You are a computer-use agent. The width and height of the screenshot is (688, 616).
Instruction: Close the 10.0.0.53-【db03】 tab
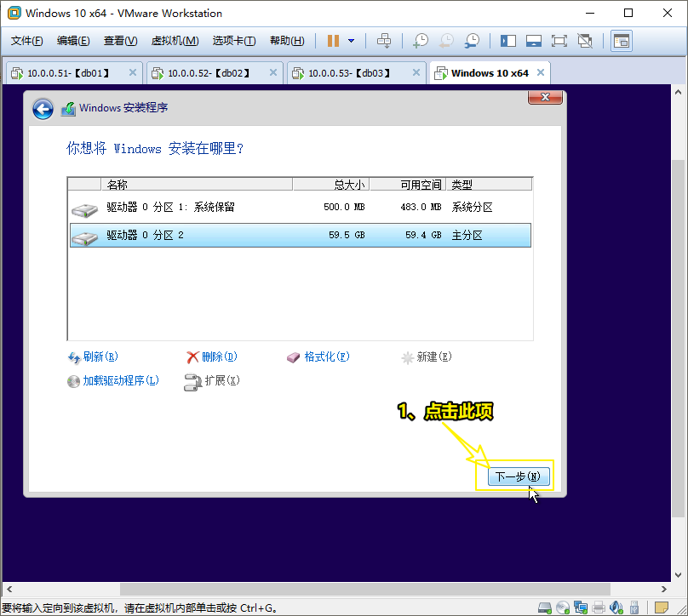(x=416, y=72)
